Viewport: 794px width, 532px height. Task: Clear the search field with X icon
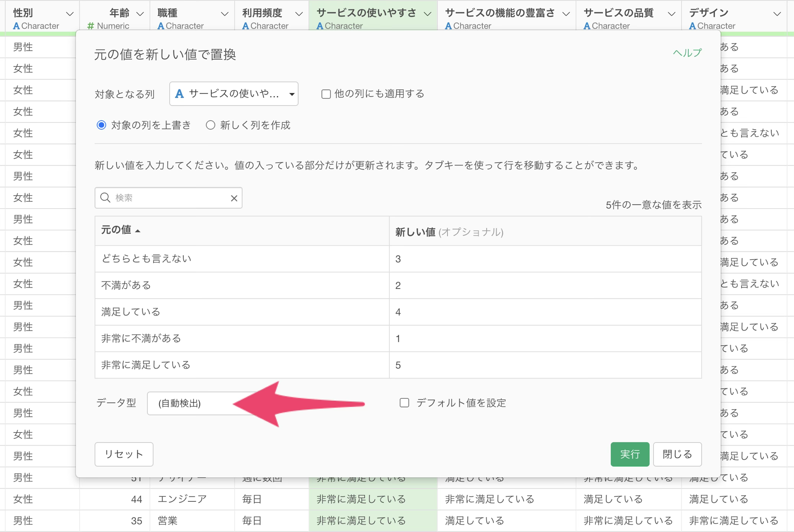pyautogui.click(x=234, y=198)
